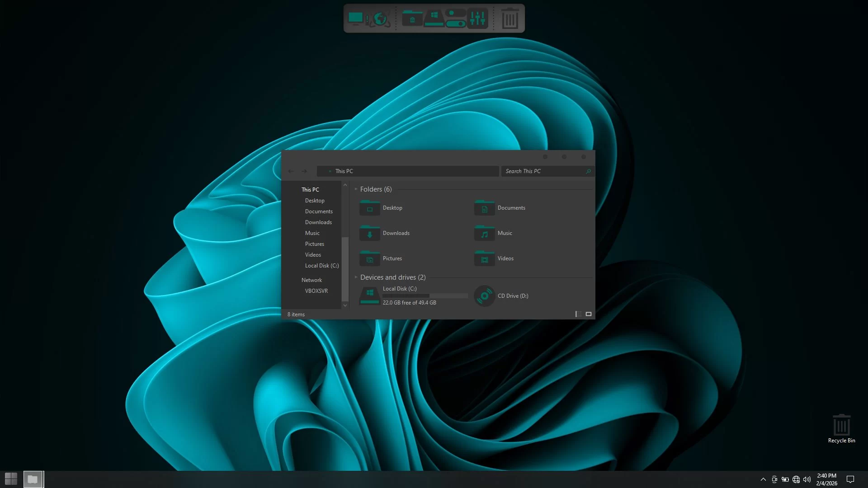The image size is (868, 488).
Task: Switch to large icons view in status bar
Action: [x=589, y=314]
